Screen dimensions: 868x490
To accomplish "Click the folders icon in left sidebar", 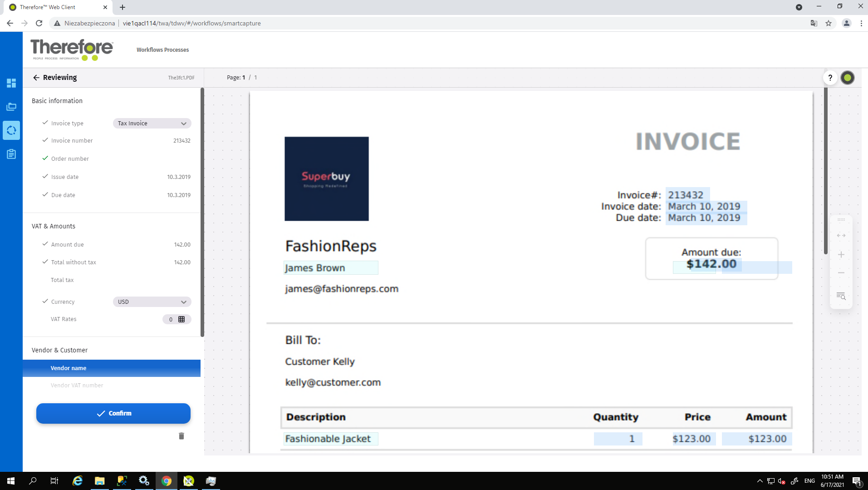I will (x=11, y=107).
